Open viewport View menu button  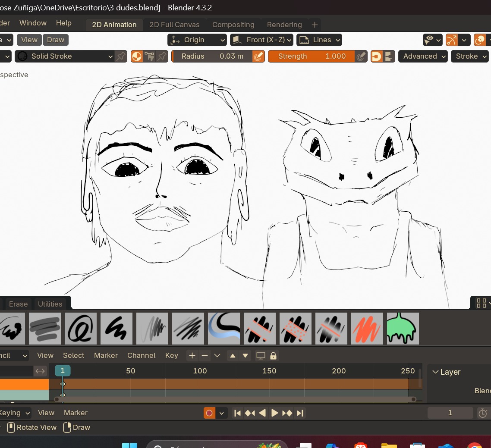pyautogui.click(x=29, y=40)
